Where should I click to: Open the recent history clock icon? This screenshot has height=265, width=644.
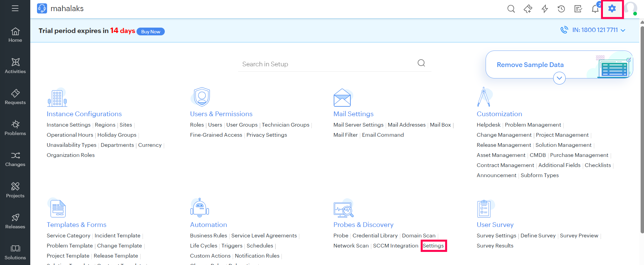561,9
